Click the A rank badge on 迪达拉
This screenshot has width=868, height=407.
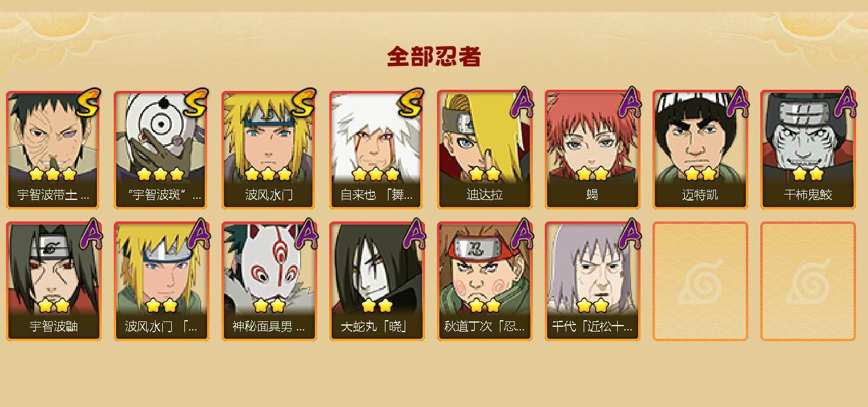click(521, 103)
